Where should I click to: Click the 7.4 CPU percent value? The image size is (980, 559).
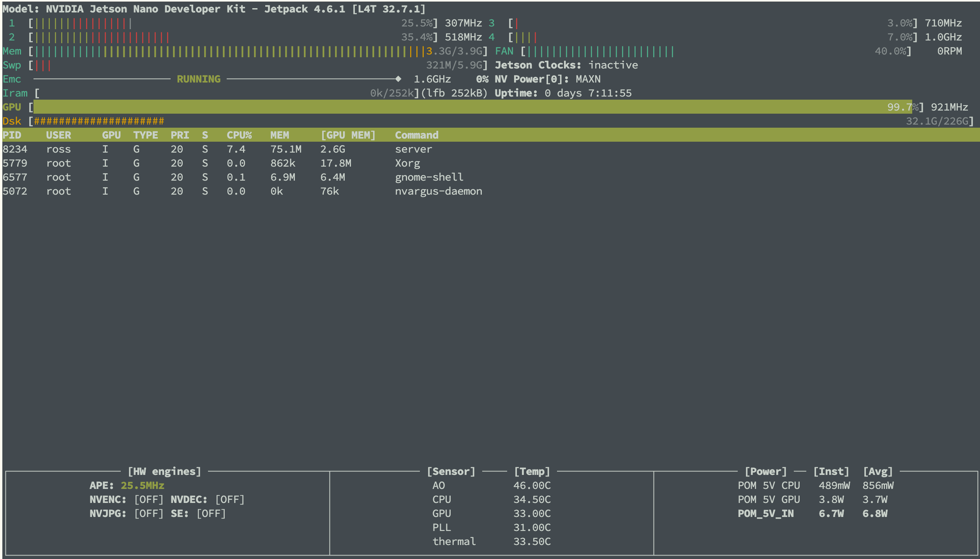(x=236, y=149)
